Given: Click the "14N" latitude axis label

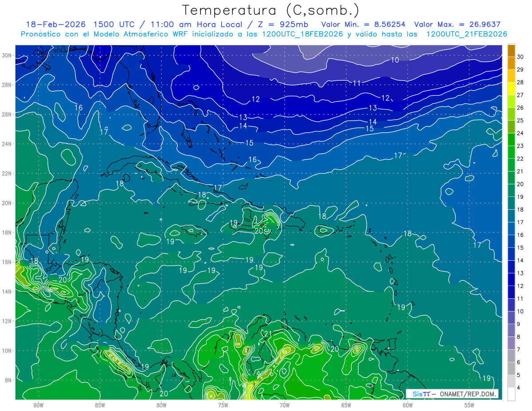Looking at the screenshot, I should (x=8, y=292).
